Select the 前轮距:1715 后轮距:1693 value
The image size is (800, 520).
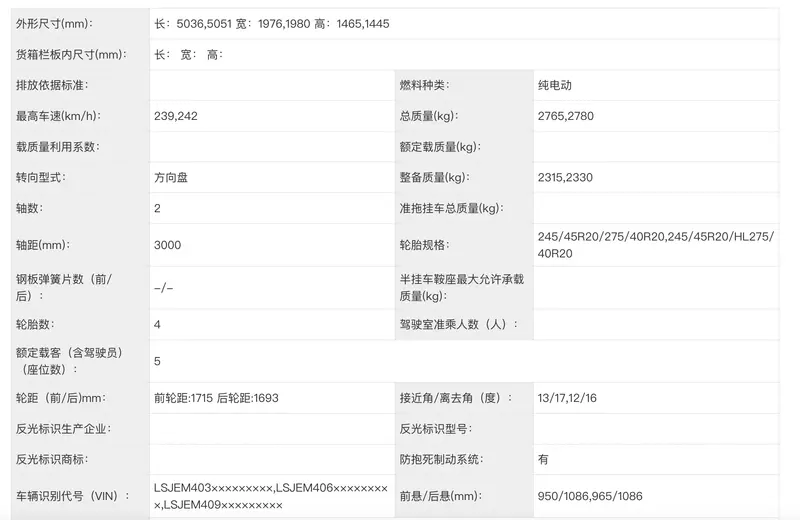[216, 398]
